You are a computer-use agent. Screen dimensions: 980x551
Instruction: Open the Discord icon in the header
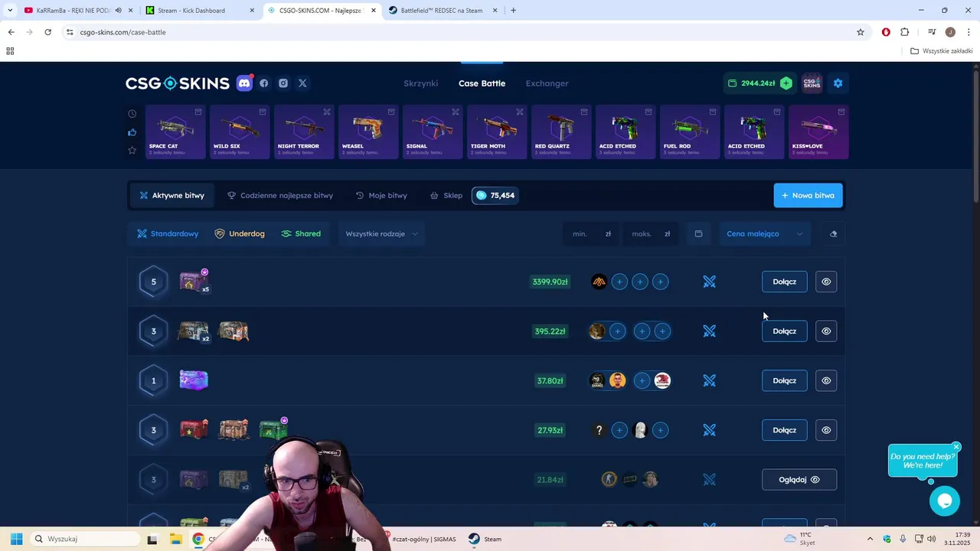(244, 83)
